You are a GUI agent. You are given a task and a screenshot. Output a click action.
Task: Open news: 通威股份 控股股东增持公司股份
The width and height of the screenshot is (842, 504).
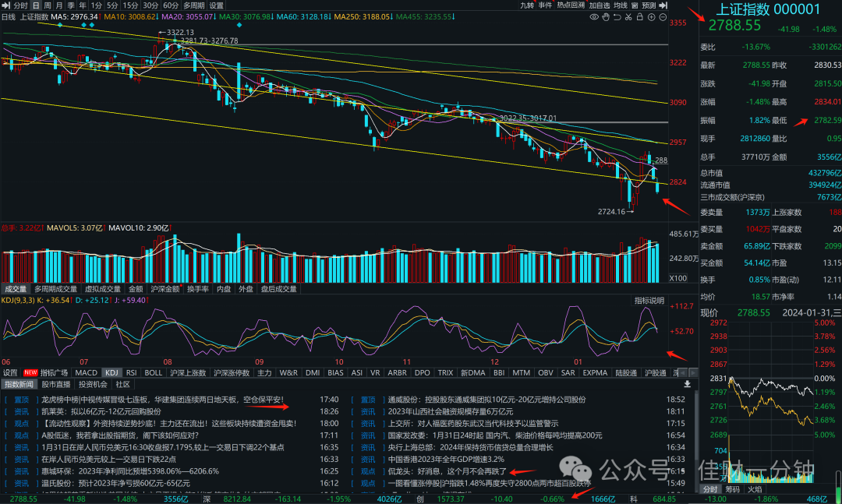coord(486,400)
